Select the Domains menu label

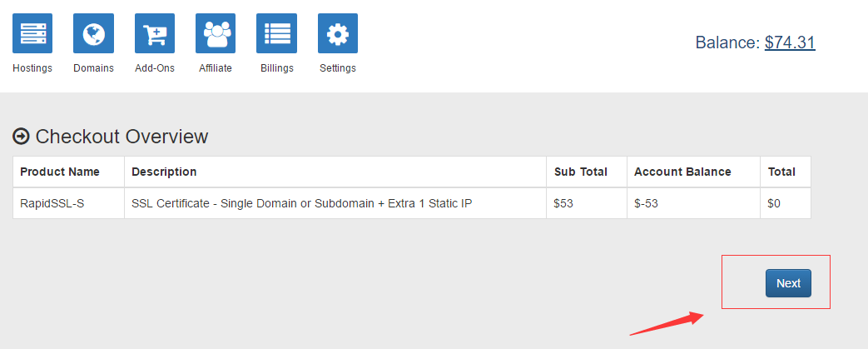tap(93, 68)
